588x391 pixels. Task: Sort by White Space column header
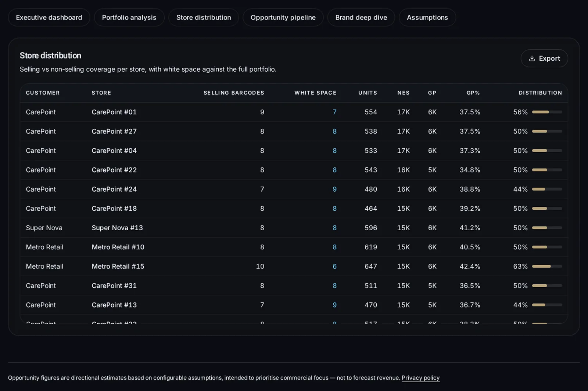(315, 93)
